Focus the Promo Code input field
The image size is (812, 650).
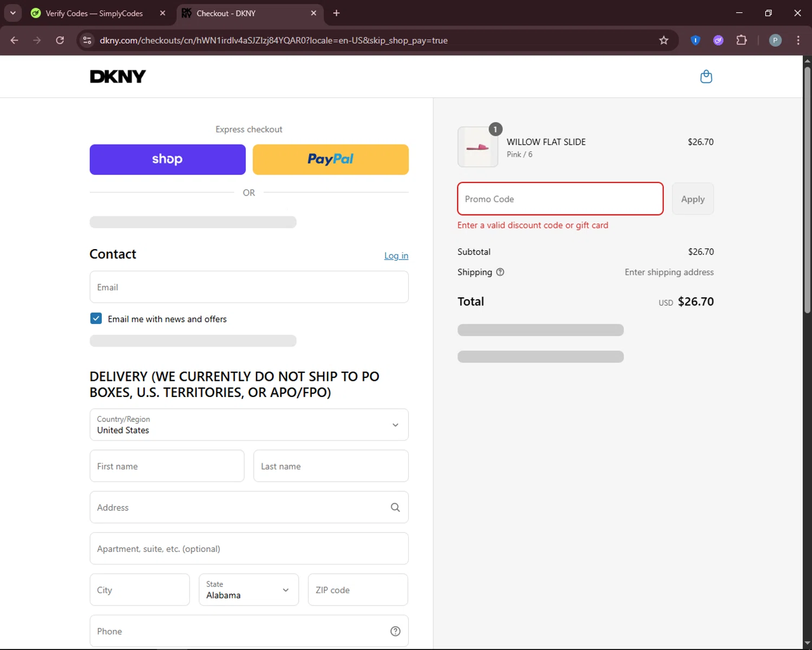point(560,199)
